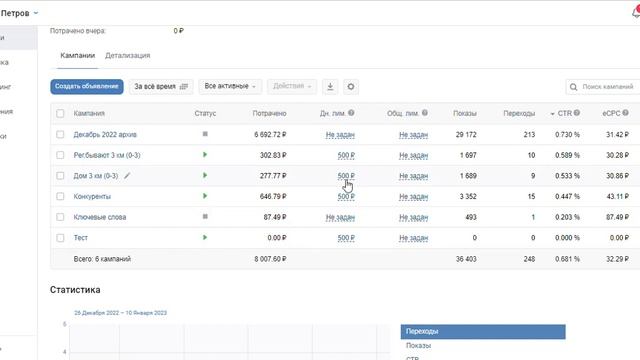The width and height of the screenshot is (640, 360).
Task: Set total limit Не задан for Декабрь 2022 архив
Action: (x=413, y=135)
